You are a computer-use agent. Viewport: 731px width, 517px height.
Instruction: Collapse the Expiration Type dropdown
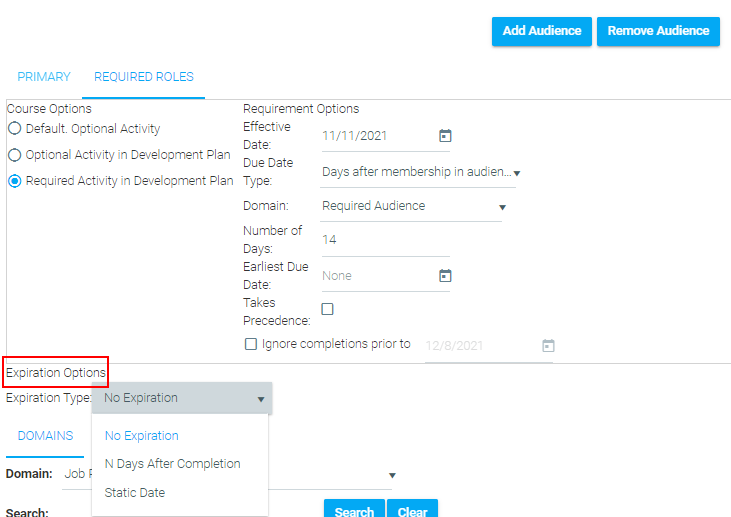point(182,398)
